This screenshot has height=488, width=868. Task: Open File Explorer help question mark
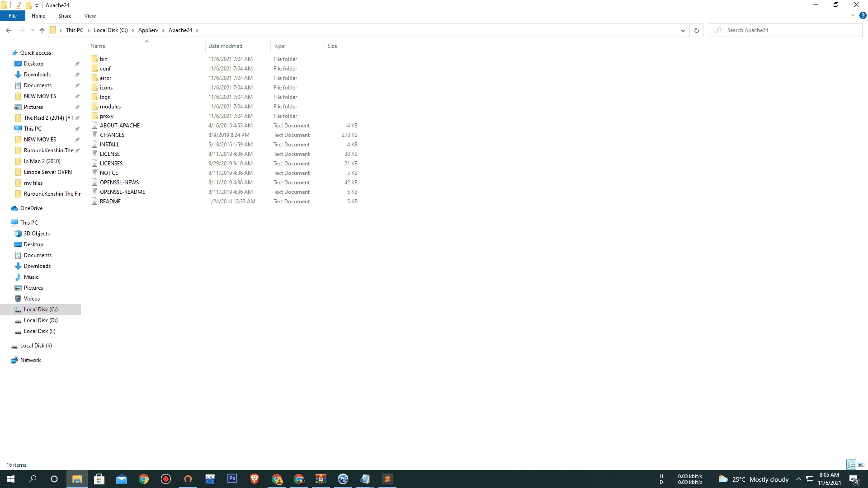863,15
